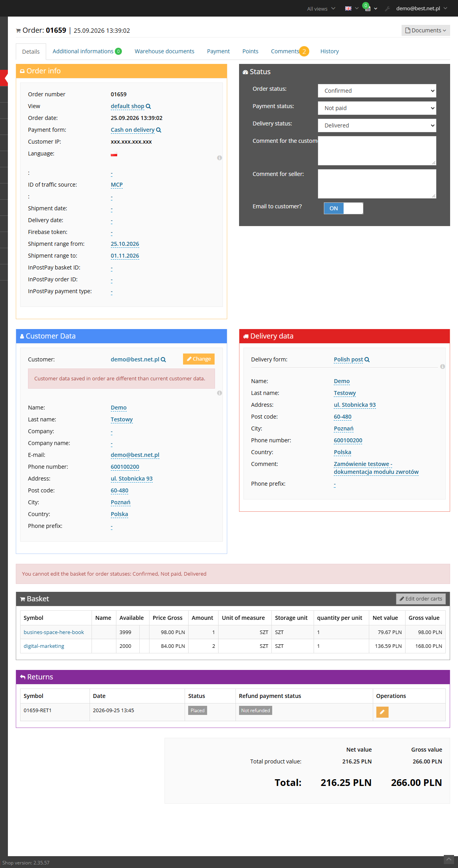Screen dimensions: 458x868
Task: Expand the notifications dropdown chevron
Action: [x=376, y=9]
